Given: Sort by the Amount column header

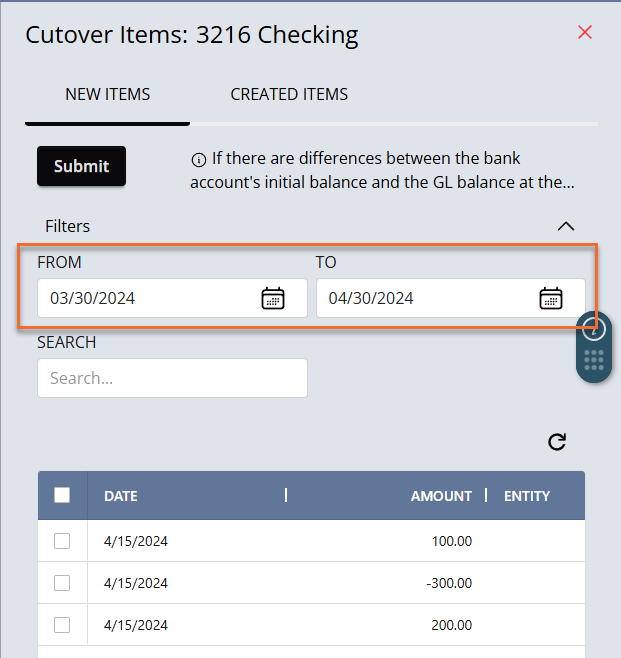Looking at the screenshot, I should [x=441, y=496].
